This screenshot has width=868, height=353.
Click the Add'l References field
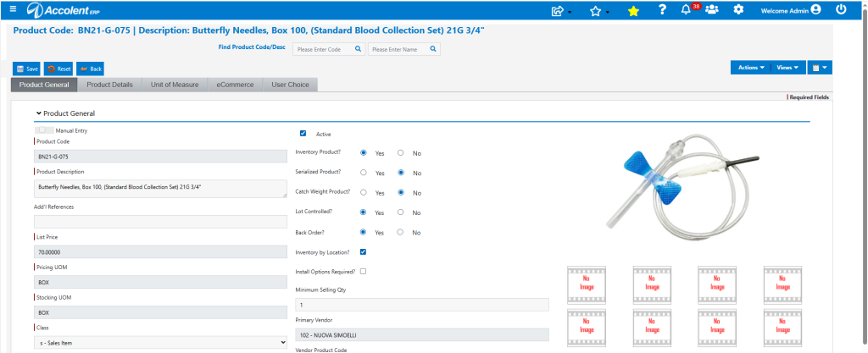pyautogui.click(x=160, y=222)
